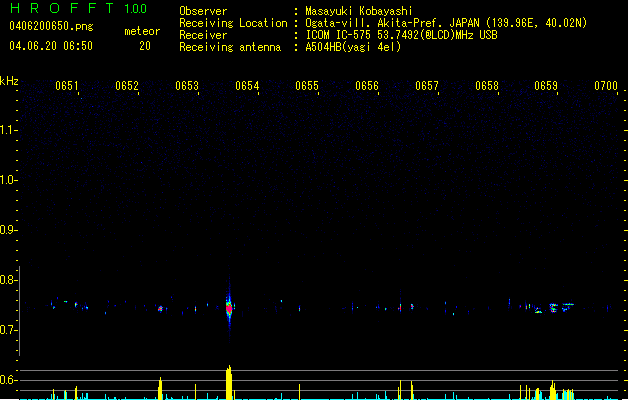Image resolution: width=629 pixels, height=400 pixels.
Task: Click the 0657 time axis marker
Action: coord(427,86)
